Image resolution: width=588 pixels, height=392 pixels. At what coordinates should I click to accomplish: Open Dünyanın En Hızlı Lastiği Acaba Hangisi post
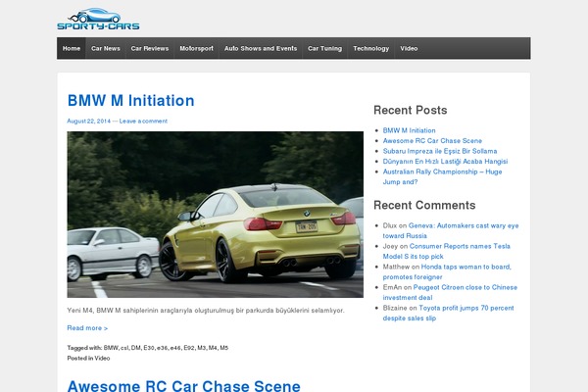(445, 162)
